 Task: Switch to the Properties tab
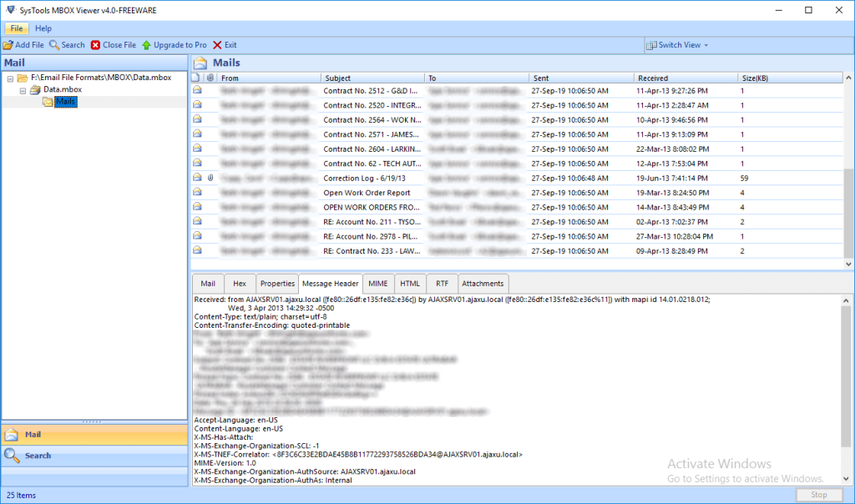[277, 284]
